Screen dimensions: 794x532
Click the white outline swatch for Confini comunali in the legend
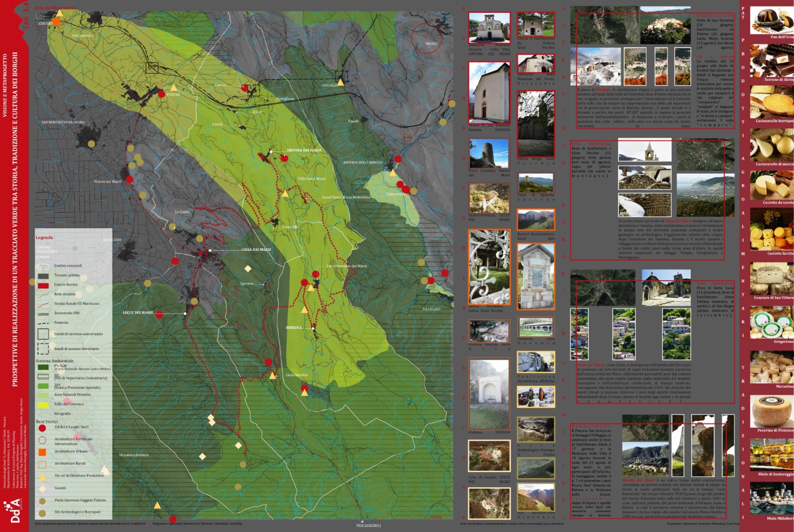click(x=43, y=266)
